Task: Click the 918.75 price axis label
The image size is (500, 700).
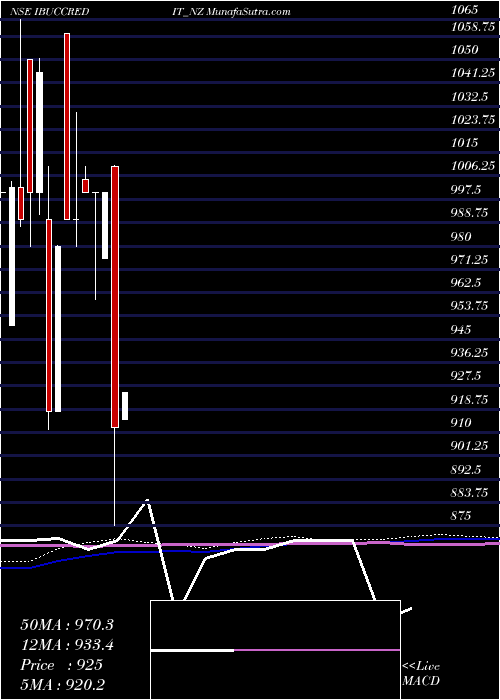Action: coord(470,399)
